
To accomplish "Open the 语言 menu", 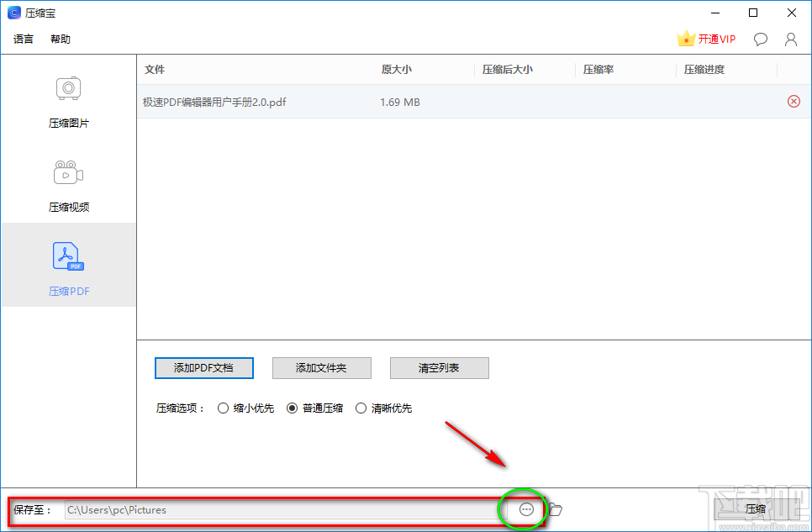I will tap(24, 39).
